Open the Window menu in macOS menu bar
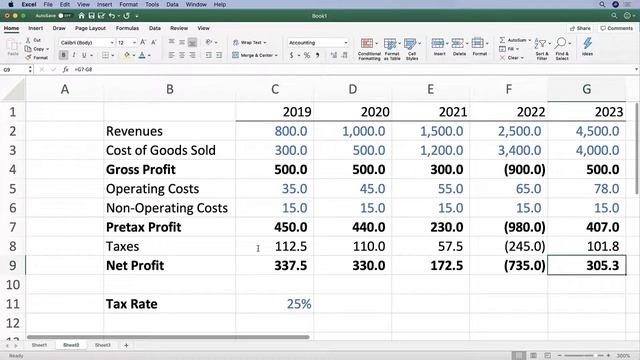 point(196,4)
